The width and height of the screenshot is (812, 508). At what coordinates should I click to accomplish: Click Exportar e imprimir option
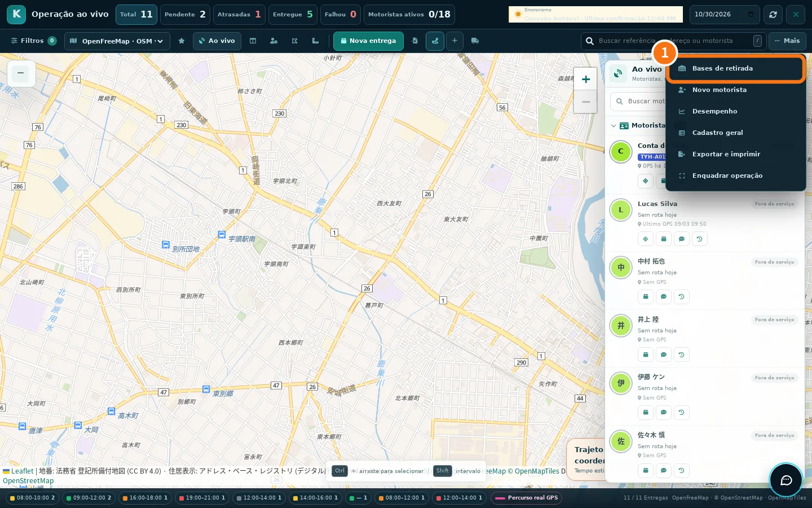pyautogui.click(x=736, y=154)
